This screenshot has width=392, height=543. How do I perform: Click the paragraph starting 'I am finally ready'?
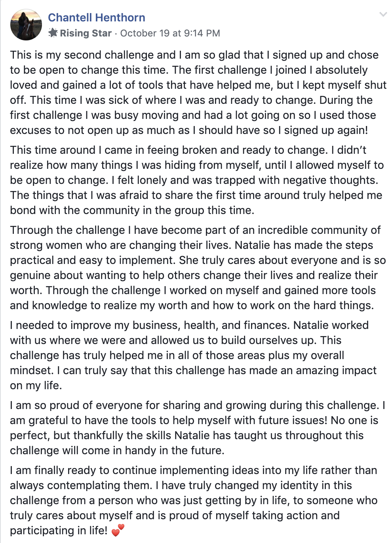click(194, 500)
